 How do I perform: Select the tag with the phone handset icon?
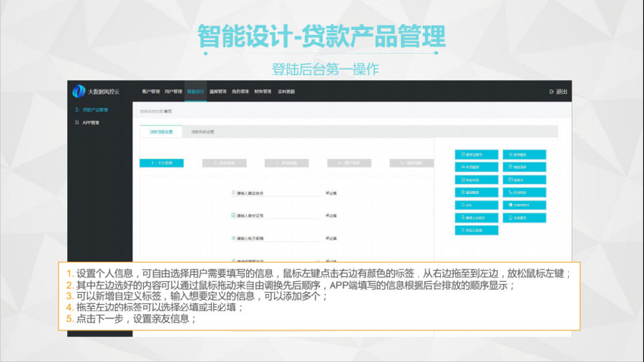pos(525,192)
